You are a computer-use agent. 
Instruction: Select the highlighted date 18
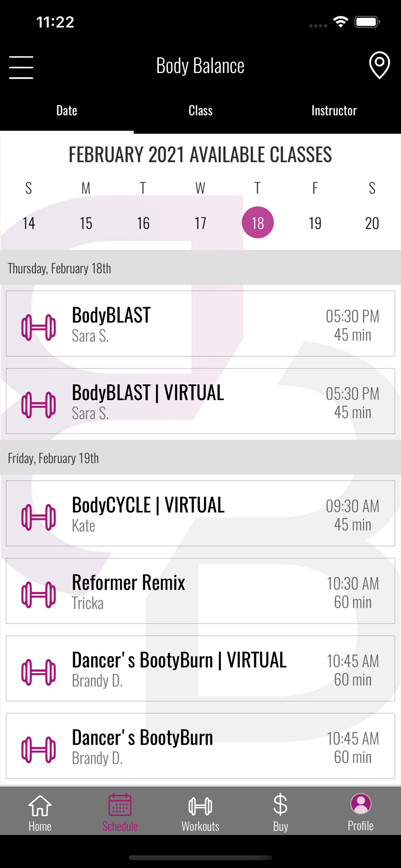pos(258,223)
